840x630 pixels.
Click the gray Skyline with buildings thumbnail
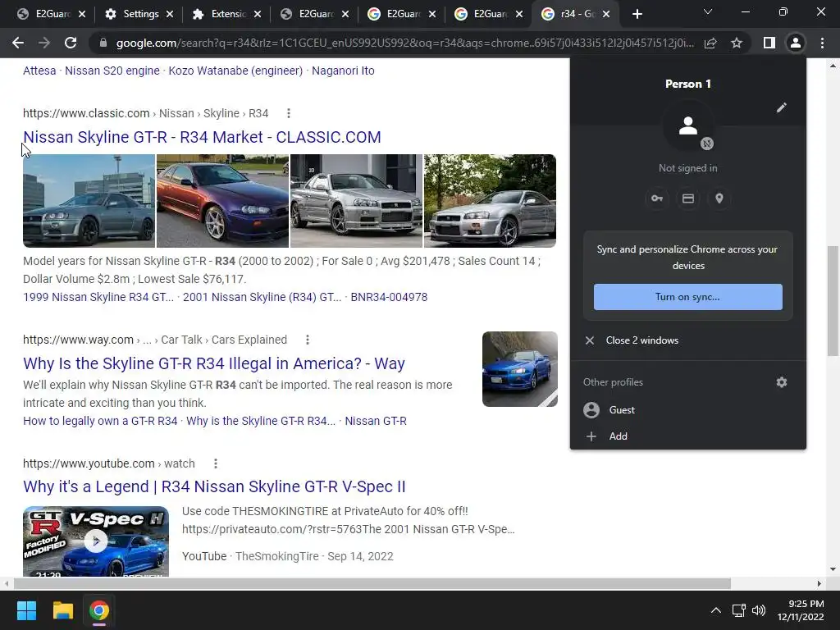point(89,201)
